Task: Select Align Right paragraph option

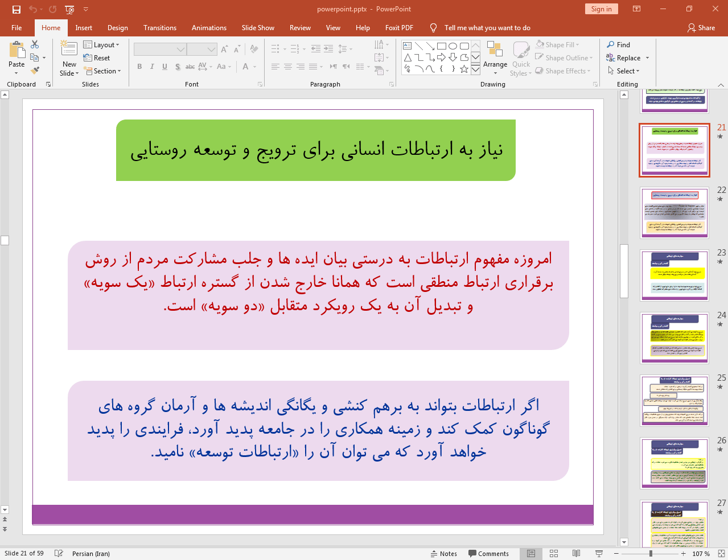Action: [301, 67]
